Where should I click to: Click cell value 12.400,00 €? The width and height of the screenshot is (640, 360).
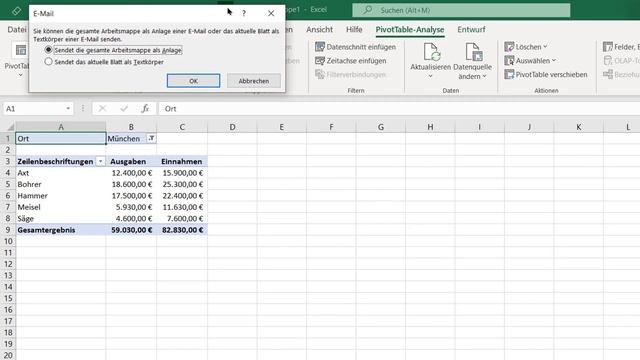click(x=131, y=173)
